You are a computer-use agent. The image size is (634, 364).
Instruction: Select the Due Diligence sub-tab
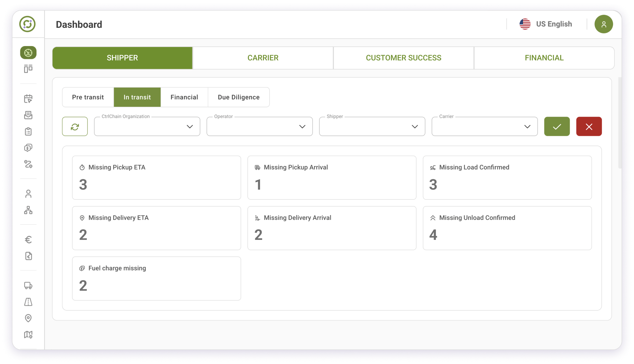(238, 97)
